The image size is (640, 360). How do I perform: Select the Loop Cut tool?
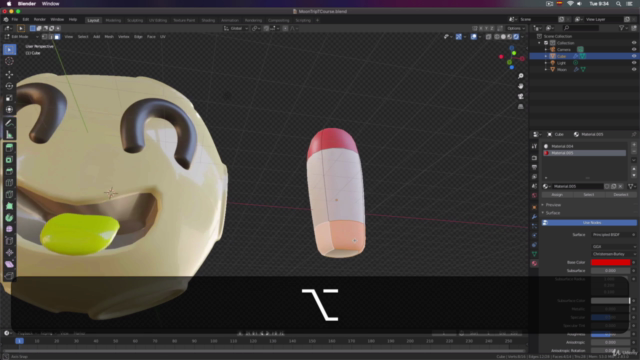pos(9,183)
